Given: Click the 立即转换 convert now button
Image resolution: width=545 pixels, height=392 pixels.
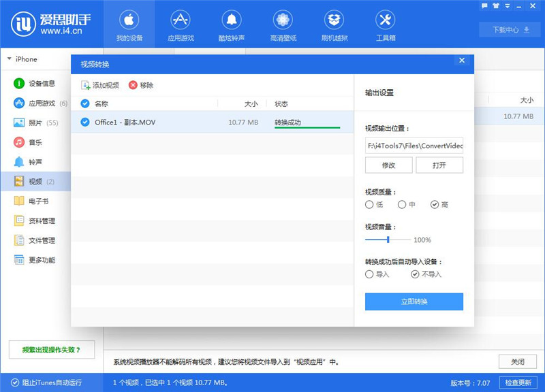Looking at the screenshot, I should [x=416, y=301].
